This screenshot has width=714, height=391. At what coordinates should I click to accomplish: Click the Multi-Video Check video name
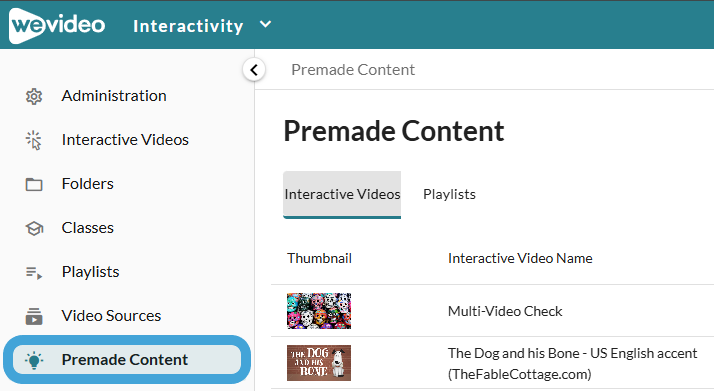505,311
